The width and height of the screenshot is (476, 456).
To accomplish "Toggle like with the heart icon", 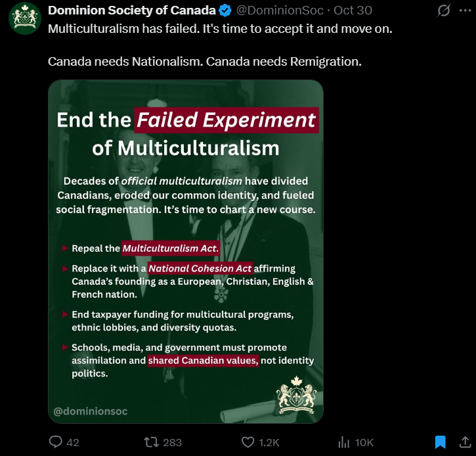I will point(248,442).
